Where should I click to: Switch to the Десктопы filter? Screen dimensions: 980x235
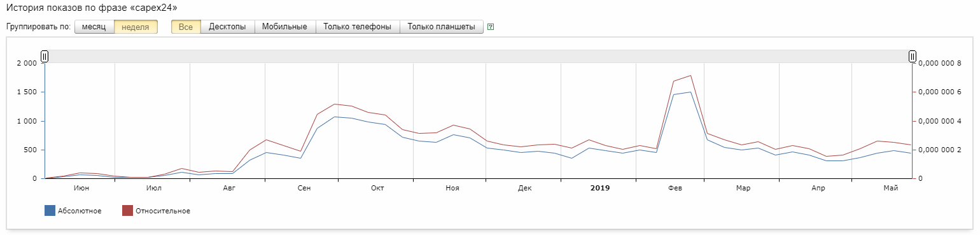pos(228,27)
